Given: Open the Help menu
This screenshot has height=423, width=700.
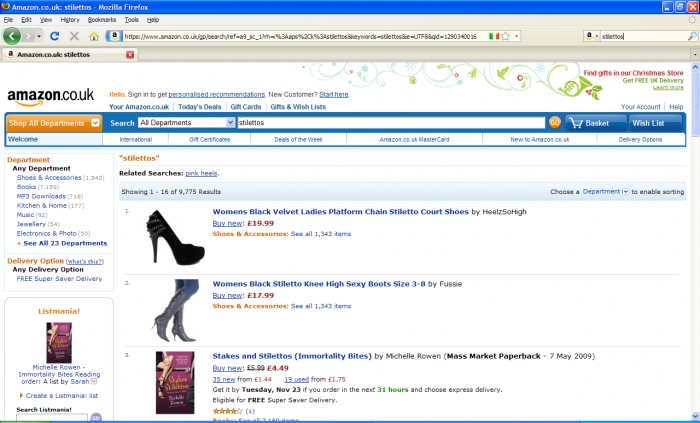Looking at the screenshot, I should pos(153,20).
